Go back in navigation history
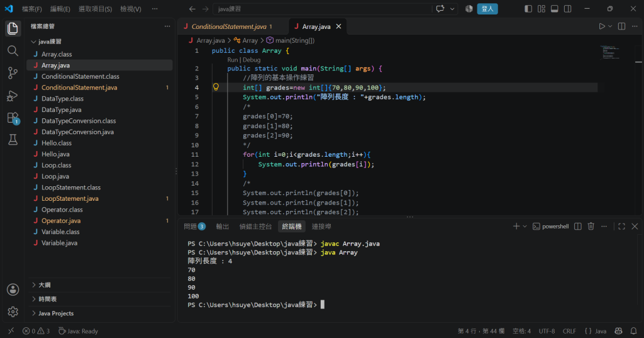This screenshot has width=644, height=338. coord(192,9)
